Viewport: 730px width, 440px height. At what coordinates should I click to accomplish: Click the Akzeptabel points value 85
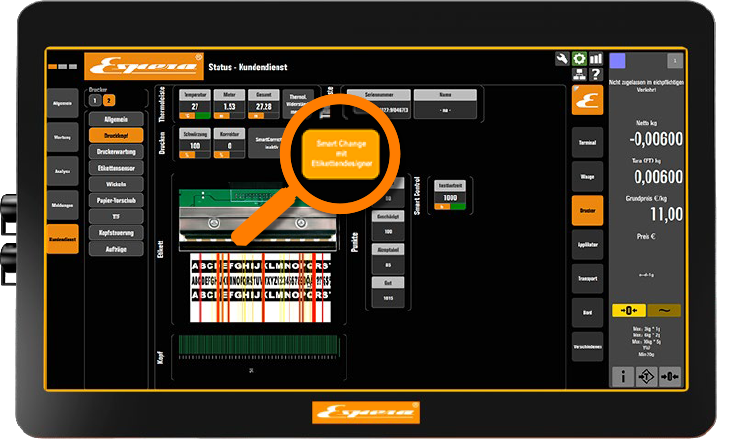[388, 260]
